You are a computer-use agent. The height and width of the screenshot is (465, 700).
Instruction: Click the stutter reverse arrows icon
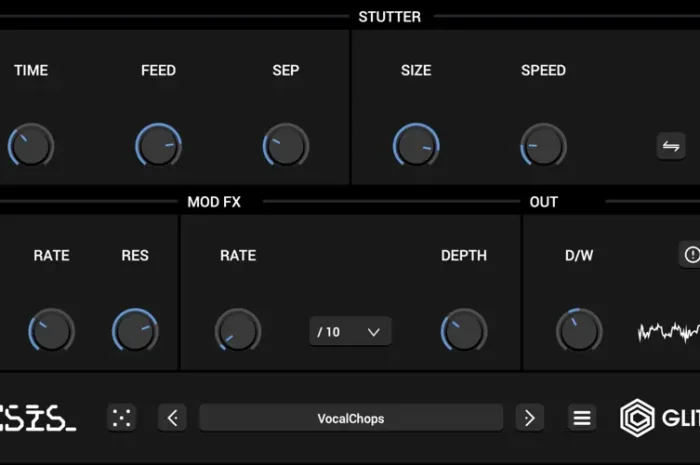click(671, 146)
